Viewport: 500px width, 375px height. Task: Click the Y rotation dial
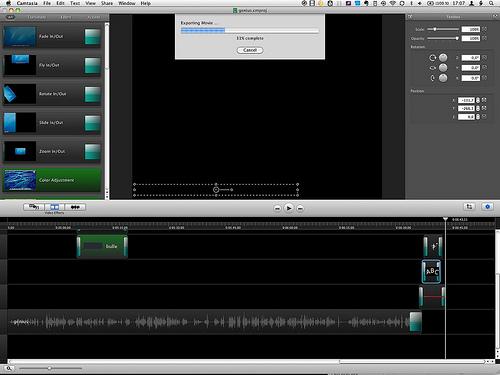click(443, 68)
